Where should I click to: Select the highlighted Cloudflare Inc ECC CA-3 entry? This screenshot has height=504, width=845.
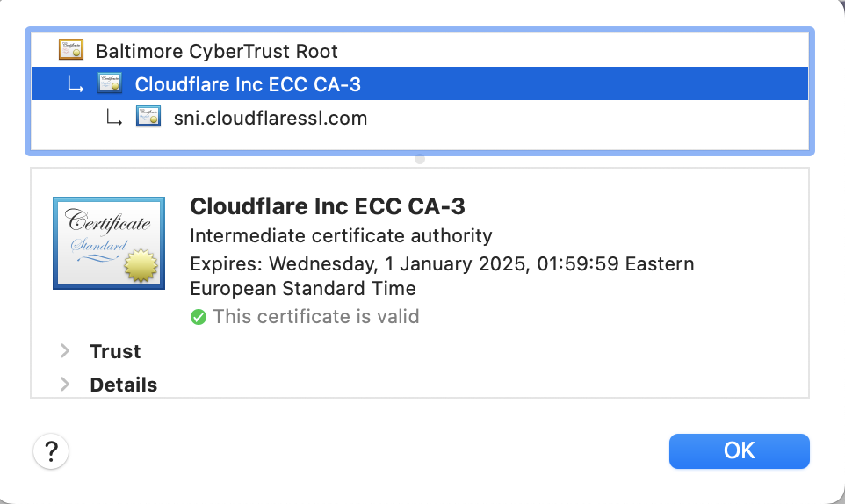coord(247,84)
